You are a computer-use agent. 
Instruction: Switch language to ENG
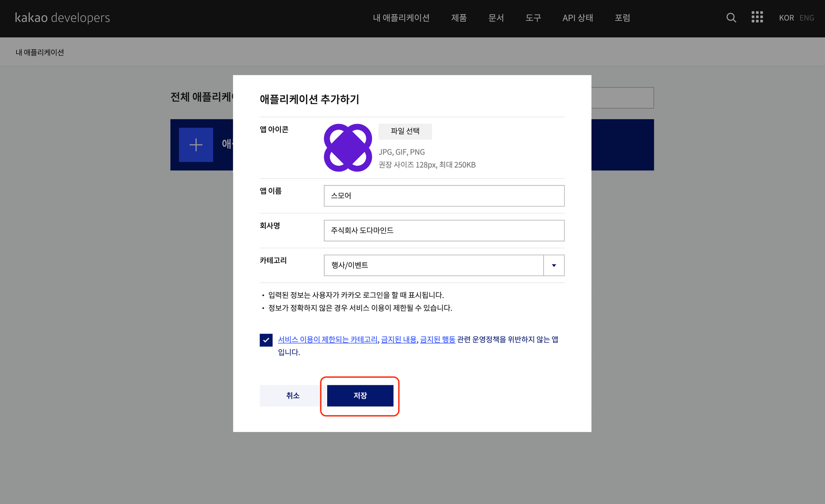point(806,18)
